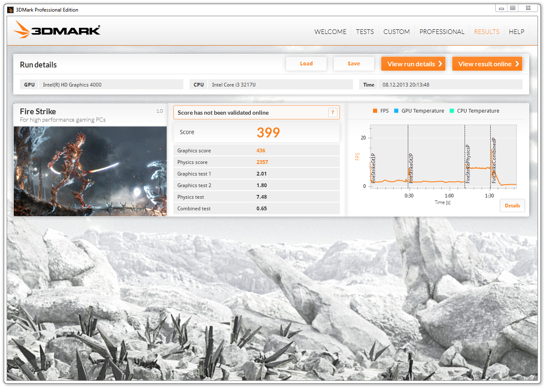This screenshot has width=545, height=392.
Task: Click the Graphics test 2 value 1.80
Action: pyautogui.click(x=262, y=185)
